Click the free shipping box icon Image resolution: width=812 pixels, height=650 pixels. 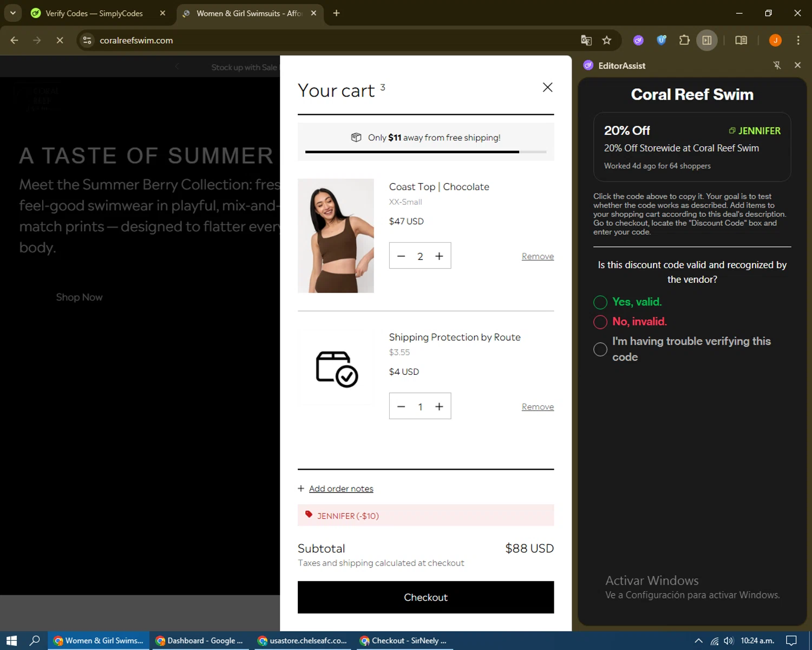[x=356, y=138]
